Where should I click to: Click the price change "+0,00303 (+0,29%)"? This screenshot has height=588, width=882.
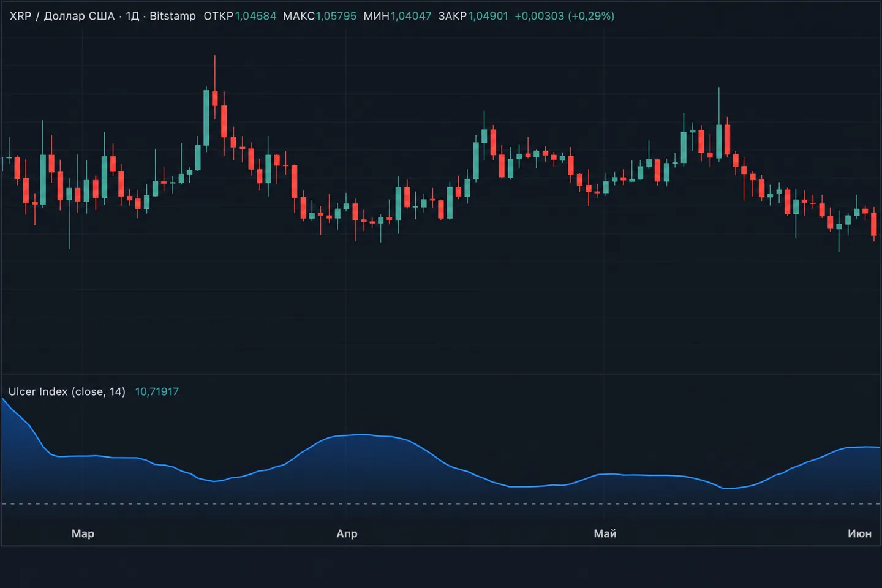tap(564, 16)
